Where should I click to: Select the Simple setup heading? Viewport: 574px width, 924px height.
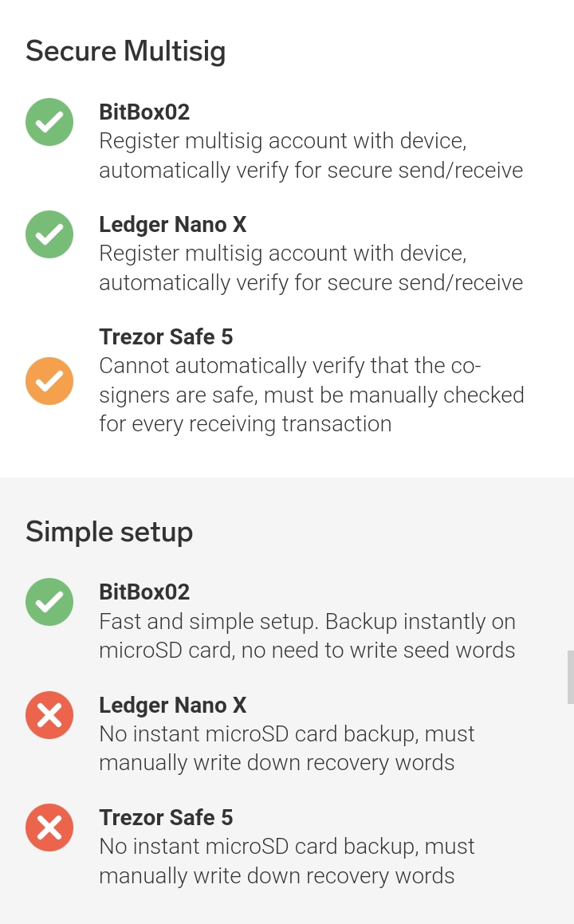tap(109, 532)
